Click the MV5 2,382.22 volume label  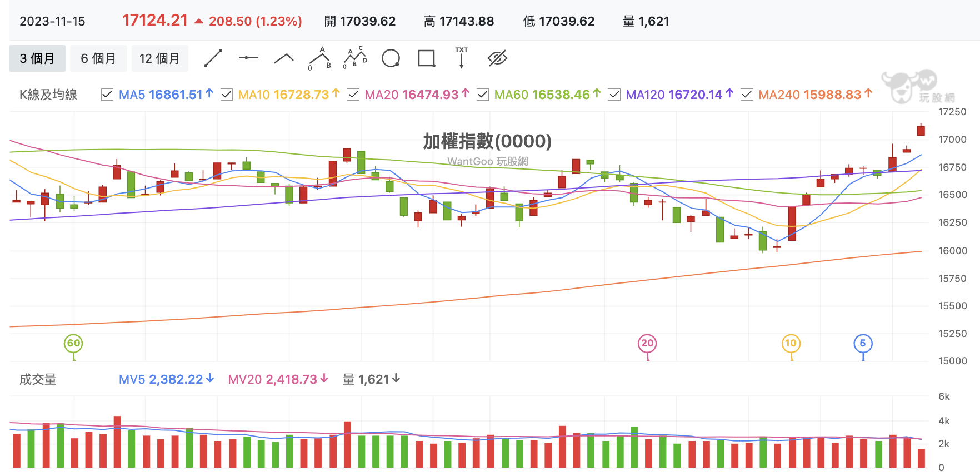point(167,379)
